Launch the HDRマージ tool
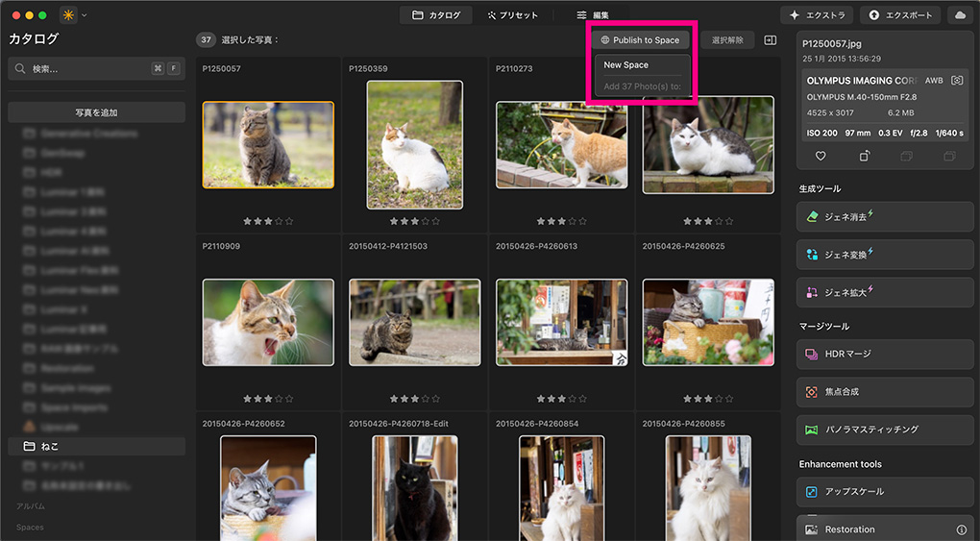 (885, 354)
